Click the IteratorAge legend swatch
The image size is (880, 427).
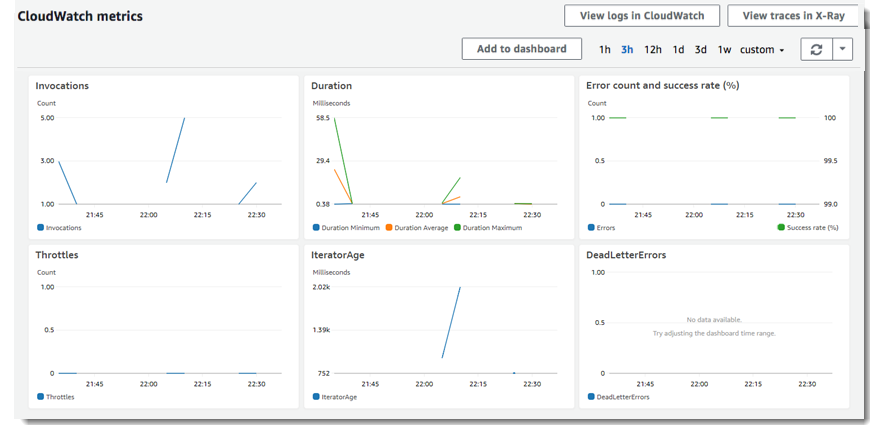316,397
